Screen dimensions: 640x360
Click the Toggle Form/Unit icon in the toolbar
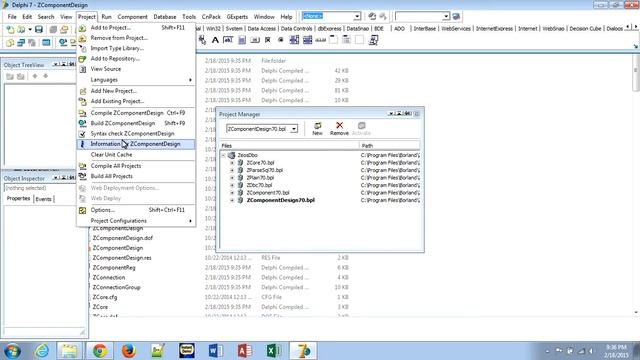point(32,42)
